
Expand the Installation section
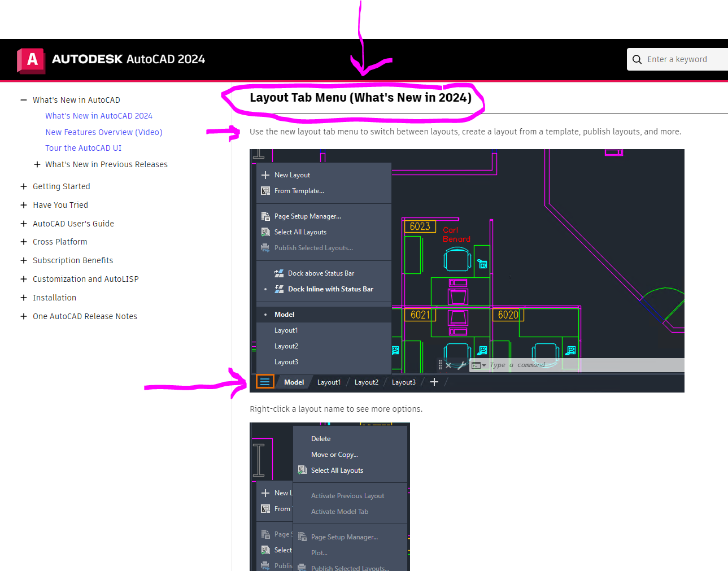(24, 298)
